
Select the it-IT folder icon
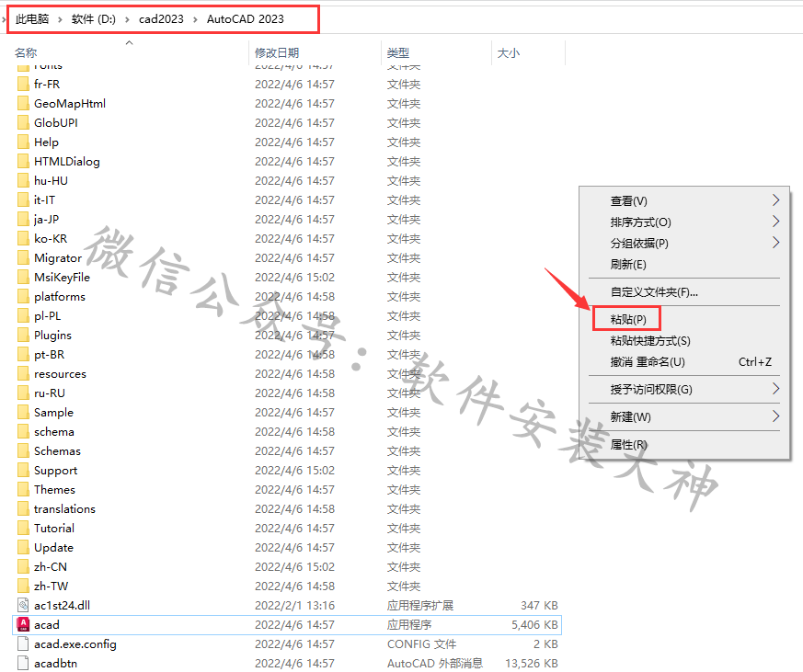[23, 199]
